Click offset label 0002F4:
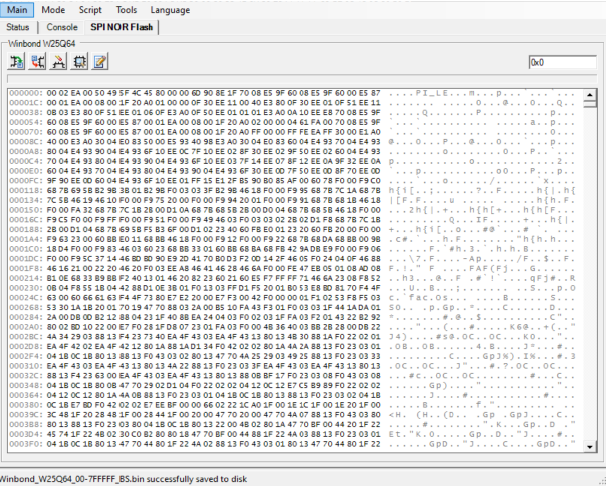 (x=26, y=356)
